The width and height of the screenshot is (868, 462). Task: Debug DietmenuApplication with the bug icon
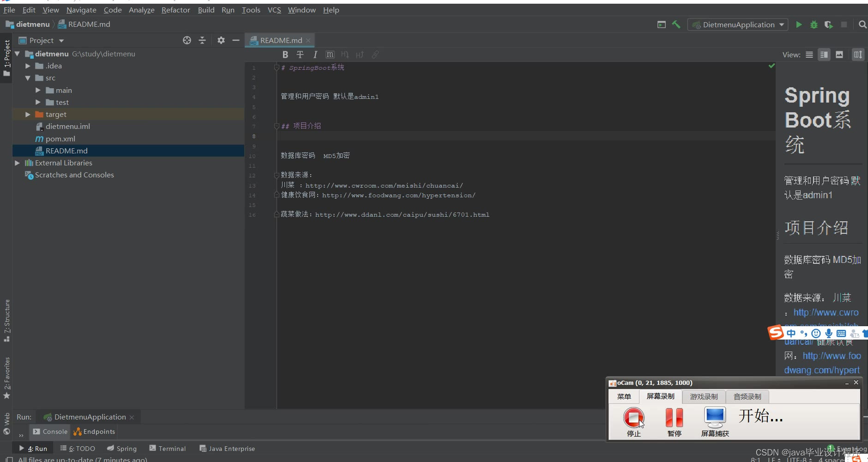click(x=814, y=24)
